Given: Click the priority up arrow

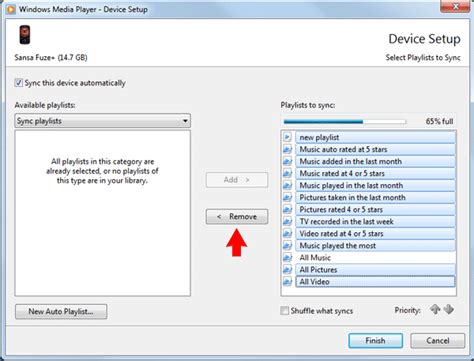Looking at the screenshot, I should (435, 309).
